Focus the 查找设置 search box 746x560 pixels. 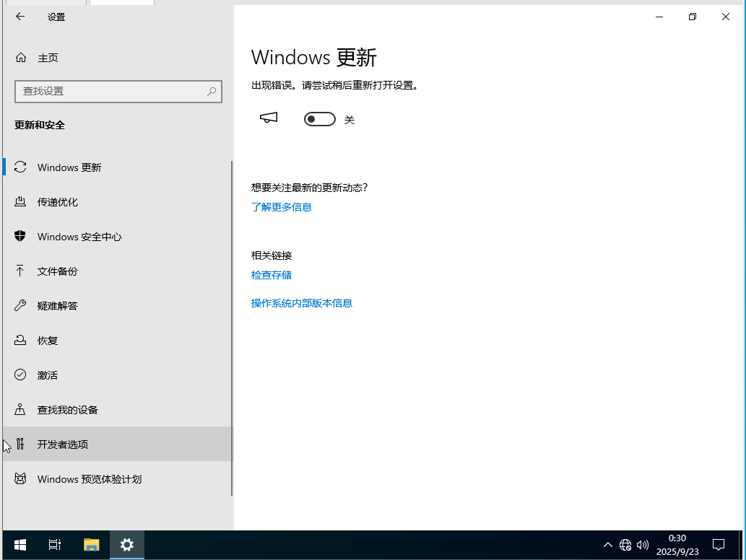(x=118, y=91)
